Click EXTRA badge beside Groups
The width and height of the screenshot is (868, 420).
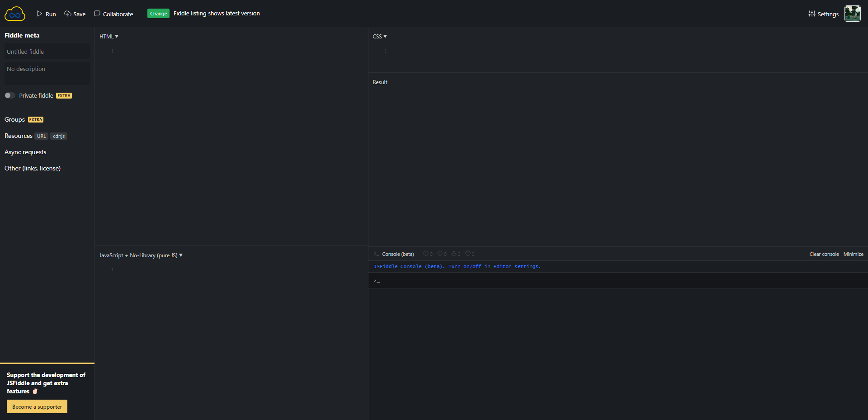(36, 120)
